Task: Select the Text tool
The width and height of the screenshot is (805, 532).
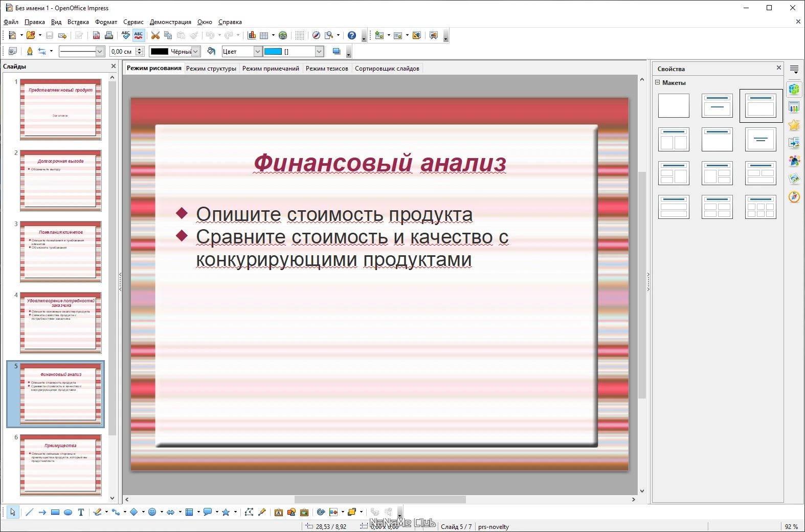Action: (81, 512)
